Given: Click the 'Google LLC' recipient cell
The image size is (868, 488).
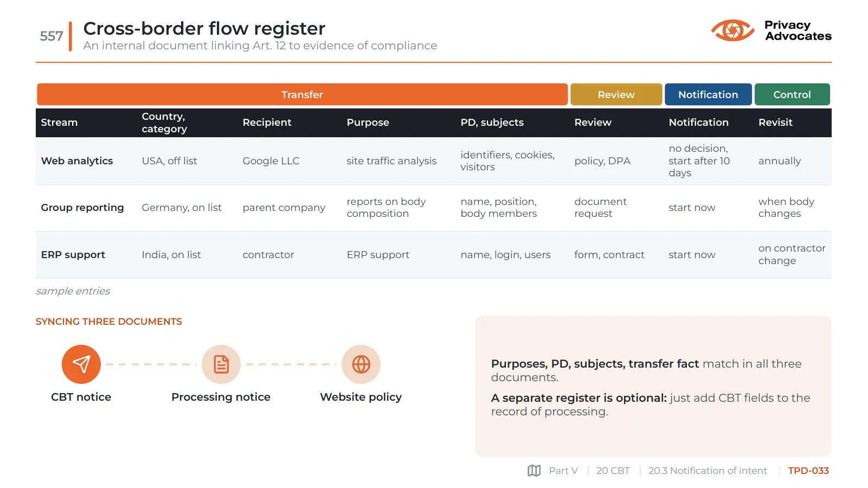Looking at the screenshot, I should (271, 161).
